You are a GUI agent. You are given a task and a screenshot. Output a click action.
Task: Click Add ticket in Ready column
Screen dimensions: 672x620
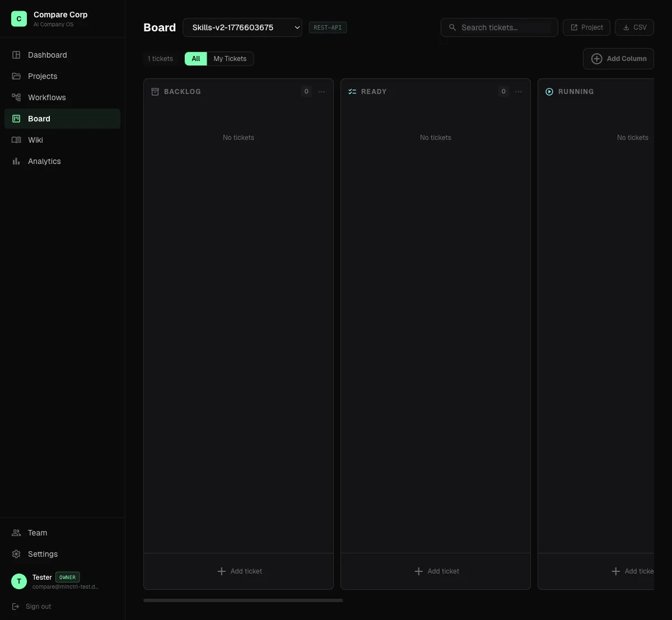tap(436, 571)
